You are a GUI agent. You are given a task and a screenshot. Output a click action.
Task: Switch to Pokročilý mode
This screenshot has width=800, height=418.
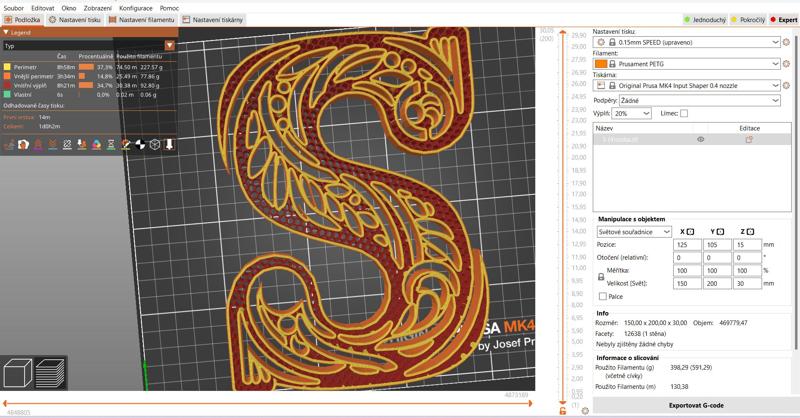point(748,20)
